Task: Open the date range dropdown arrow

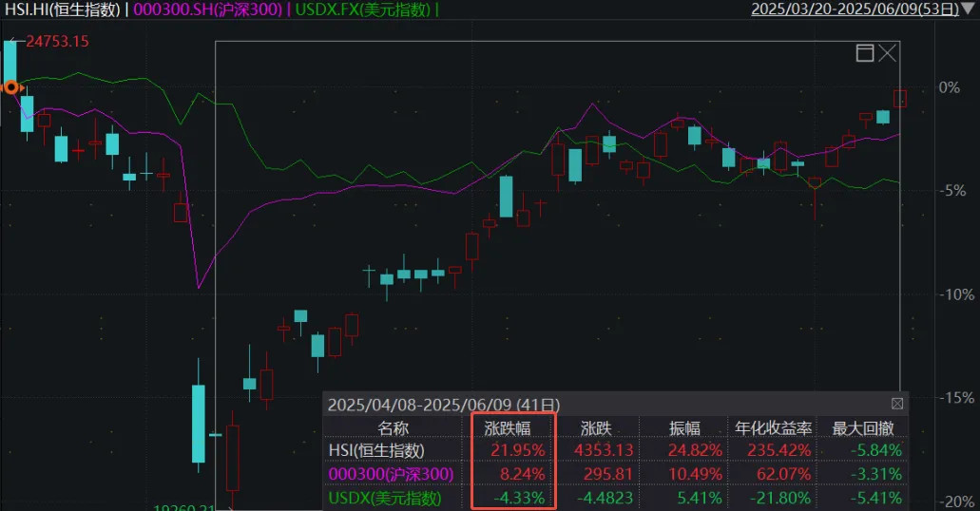Action: coord(969,9)
